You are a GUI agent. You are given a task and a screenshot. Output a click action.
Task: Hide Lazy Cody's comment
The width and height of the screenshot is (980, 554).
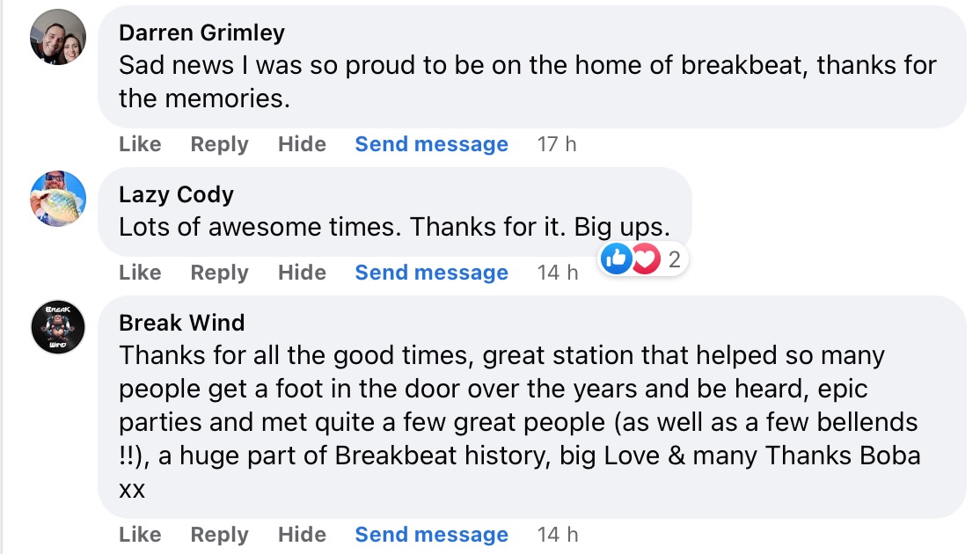point(302,273)
